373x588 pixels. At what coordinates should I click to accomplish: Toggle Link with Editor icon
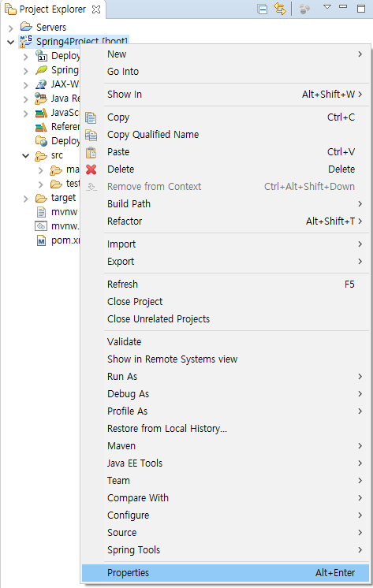pyautogui.click(x=280, y=8)
